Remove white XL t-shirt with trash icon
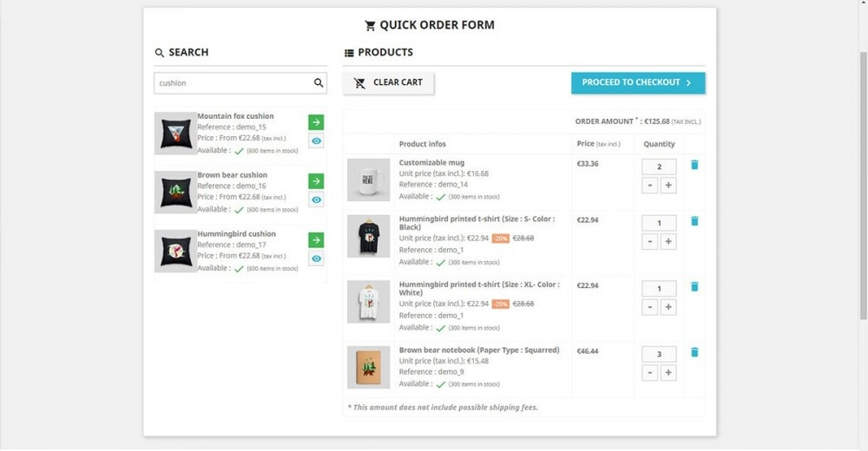Viewport: 868px width, 451px height. (x=694, y=287)
